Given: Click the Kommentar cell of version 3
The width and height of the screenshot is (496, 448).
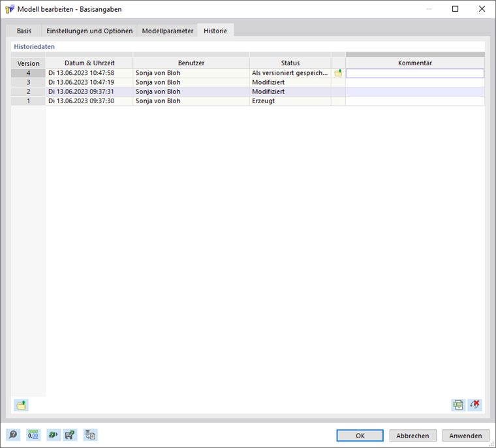Looking at the screenshot, I should pyautogui.click(x=415, y=82).
